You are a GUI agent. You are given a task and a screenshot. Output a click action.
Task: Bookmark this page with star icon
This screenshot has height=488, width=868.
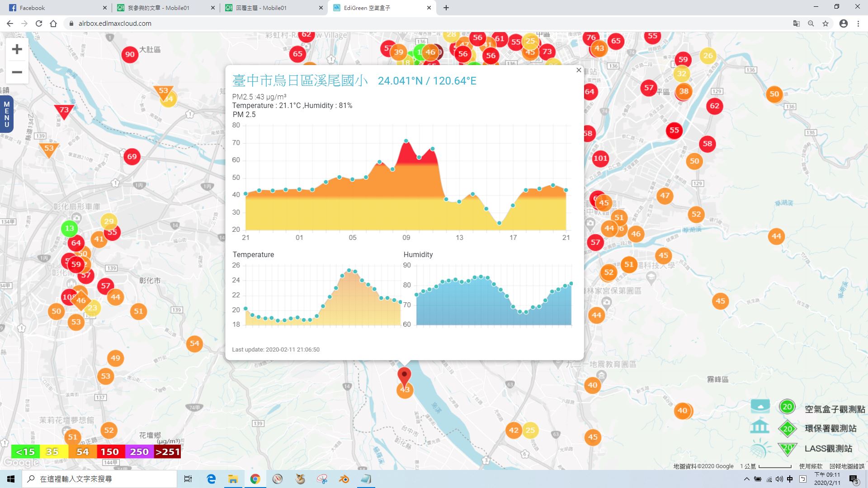826,23
